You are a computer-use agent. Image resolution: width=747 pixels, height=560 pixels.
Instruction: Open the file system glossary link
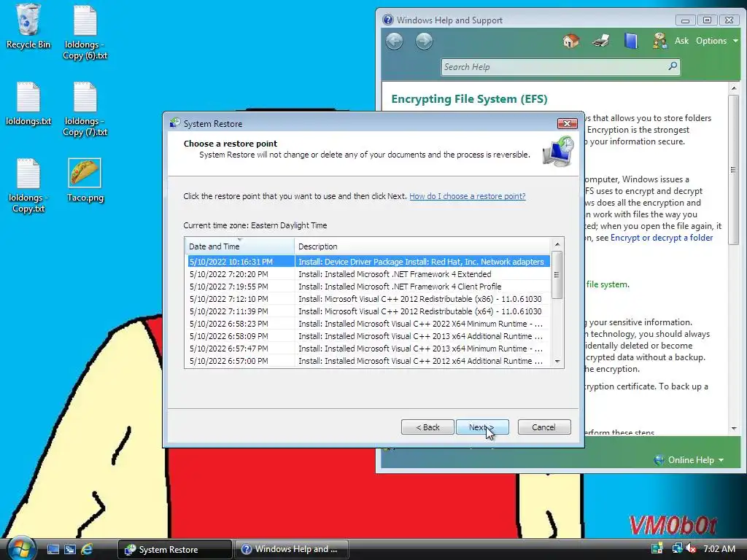[608, 284]
